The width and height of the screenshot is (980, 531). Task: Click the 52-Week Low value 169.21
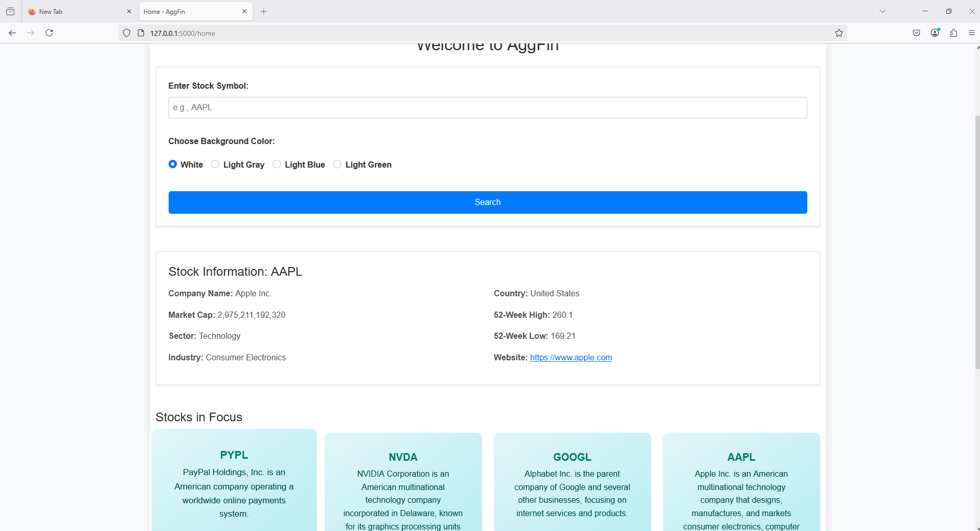[x=563, y=336]
